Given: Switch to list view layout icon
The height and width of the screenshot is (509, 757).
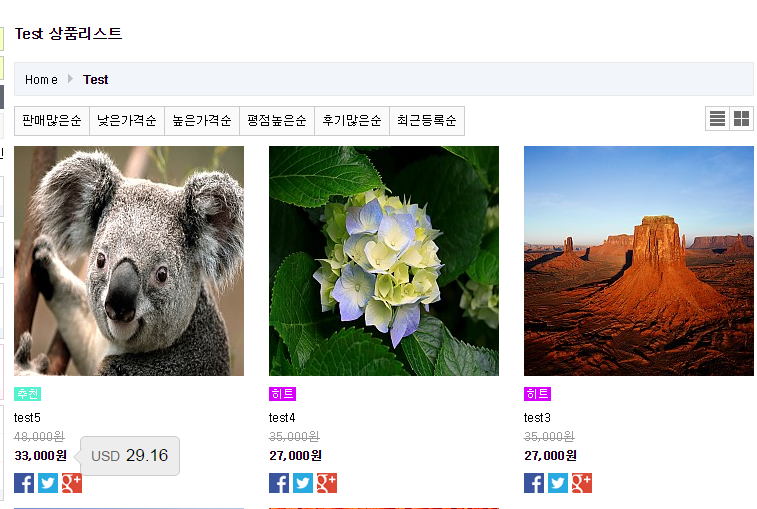Looking at the screenshot, I should (717, 118).
